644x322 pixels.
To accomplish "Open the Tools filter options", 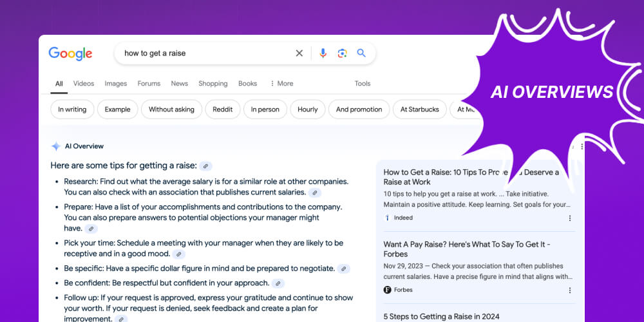I will tap(363, 83).
